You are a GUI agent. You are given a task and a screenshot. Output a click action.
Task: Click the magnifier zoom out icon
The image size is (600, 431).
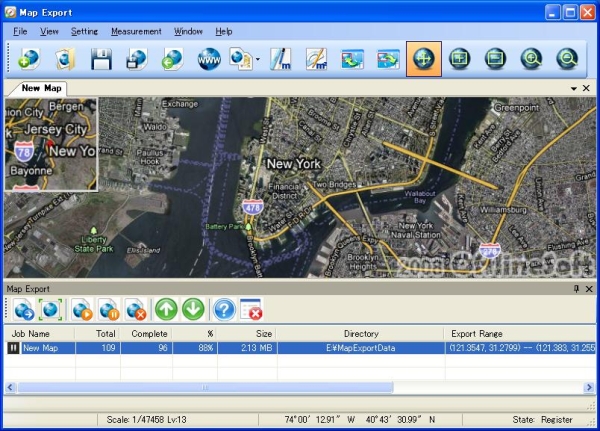[567, 59]
